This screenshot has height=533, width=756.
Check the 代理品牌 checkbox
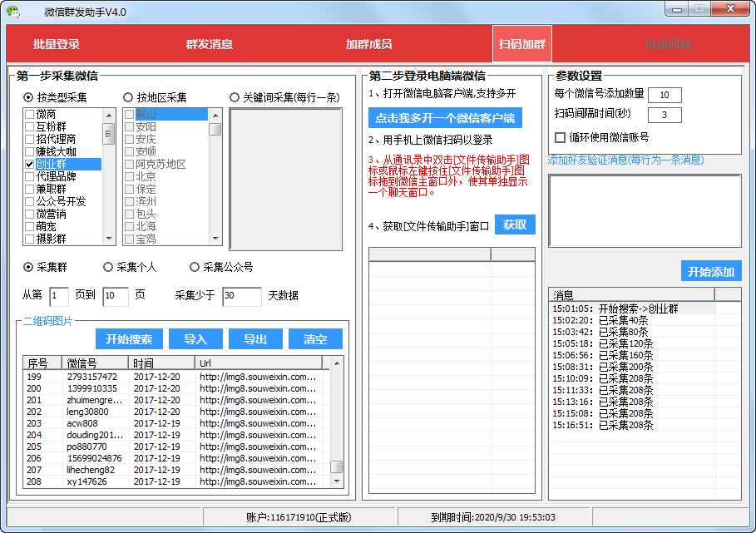pos(29,176)
